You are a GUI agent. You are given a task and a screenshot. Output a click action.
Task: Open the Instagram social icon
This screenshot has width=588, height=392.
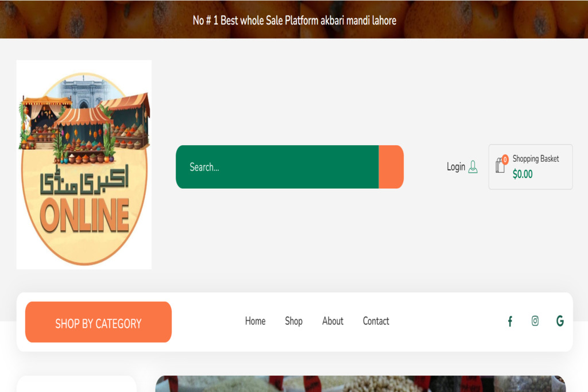coord(535,321)
